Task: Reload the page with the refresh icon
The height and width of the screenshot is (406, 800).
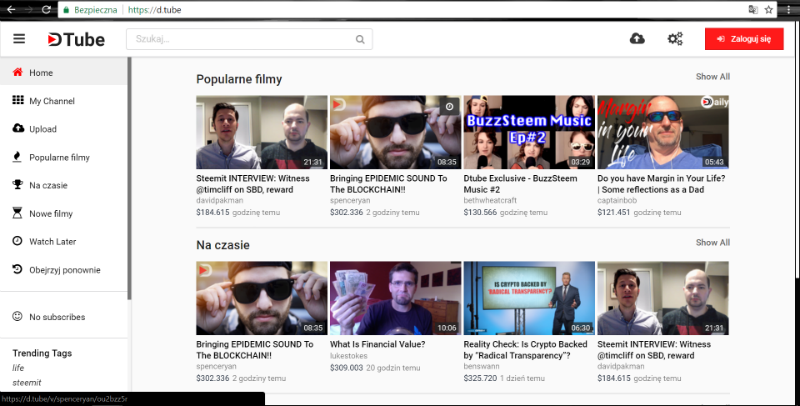Action: pos(46,10)
